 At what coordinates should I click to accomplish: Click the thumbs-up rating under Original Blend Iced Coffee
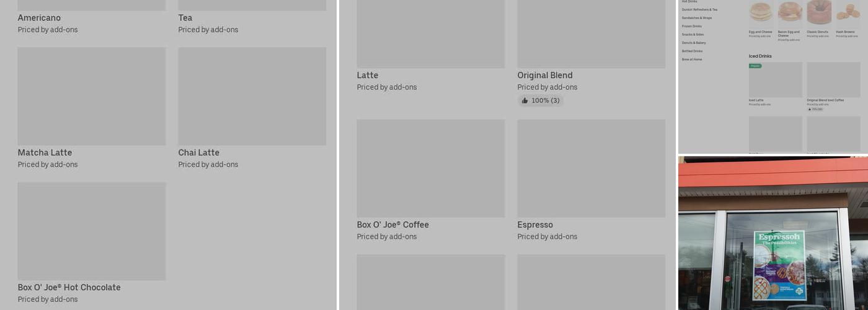coord(815,109)
